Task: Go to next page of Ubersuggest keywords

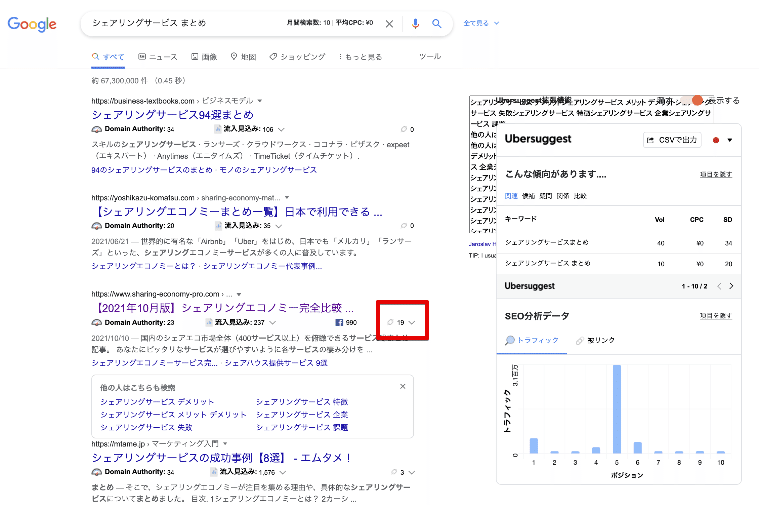Action: 731,286
